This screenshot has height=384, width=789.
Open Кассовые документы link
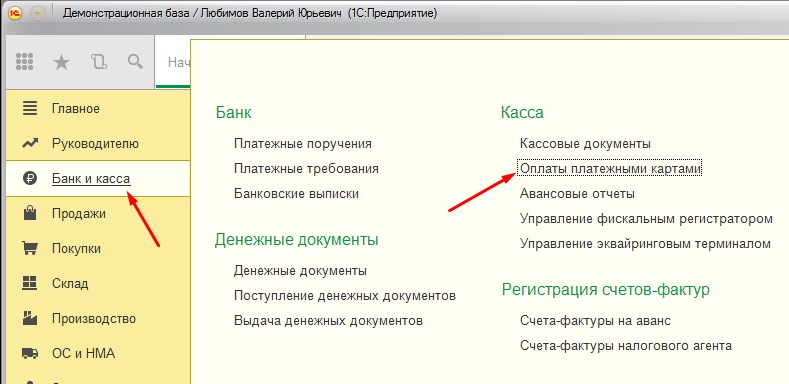coord(585,143)
